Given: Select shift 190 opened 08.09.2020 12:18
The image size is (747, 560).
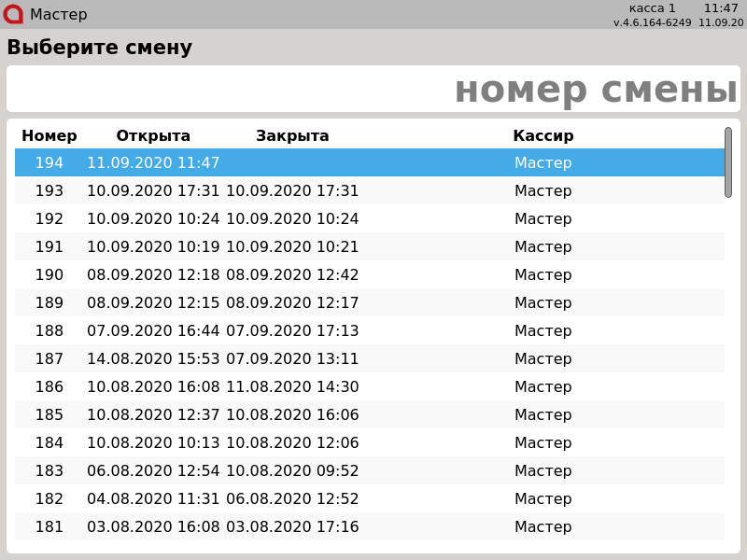Looking at the screenshot, I should (x=369, y=275).
